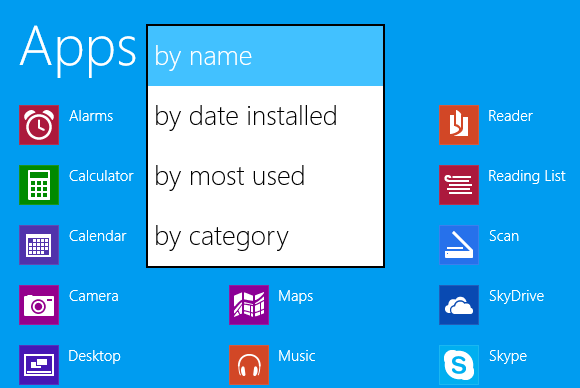
Task: Open the Reading List icon
Action: (x=459, y=185)
